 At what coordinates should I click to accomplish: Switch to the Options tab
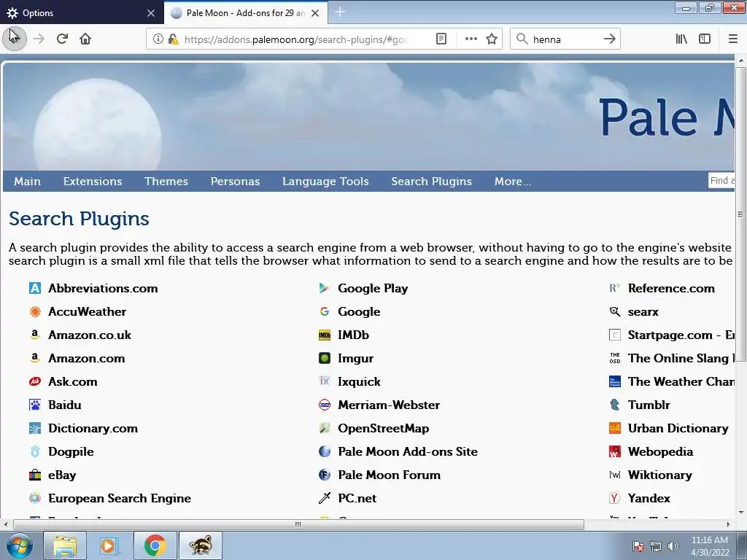coord(81,13)
